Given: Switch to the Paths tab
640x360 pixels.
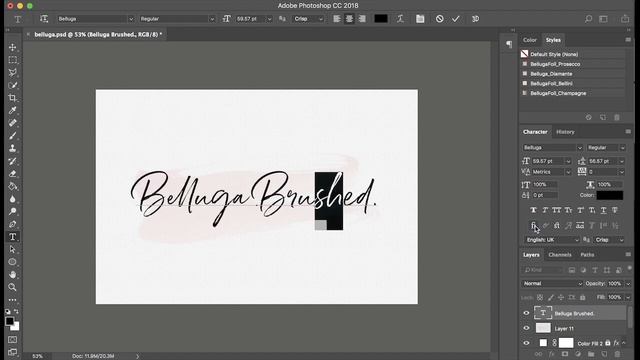Looking at the screenshot, I should click(x=587, y=255).
